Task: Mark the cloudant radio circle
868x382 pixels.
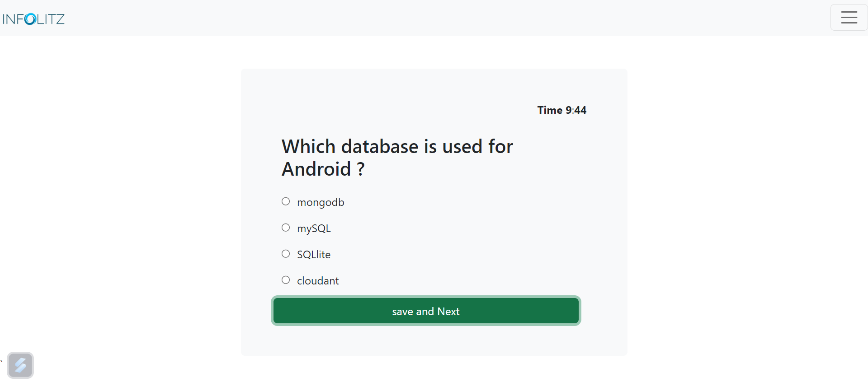Action: (x=286, y=280)
